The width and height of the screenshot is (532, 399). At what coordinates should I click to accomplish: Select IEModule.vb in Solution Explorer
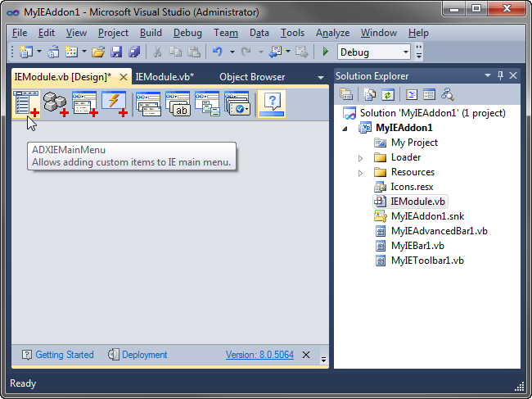point(417,202)
